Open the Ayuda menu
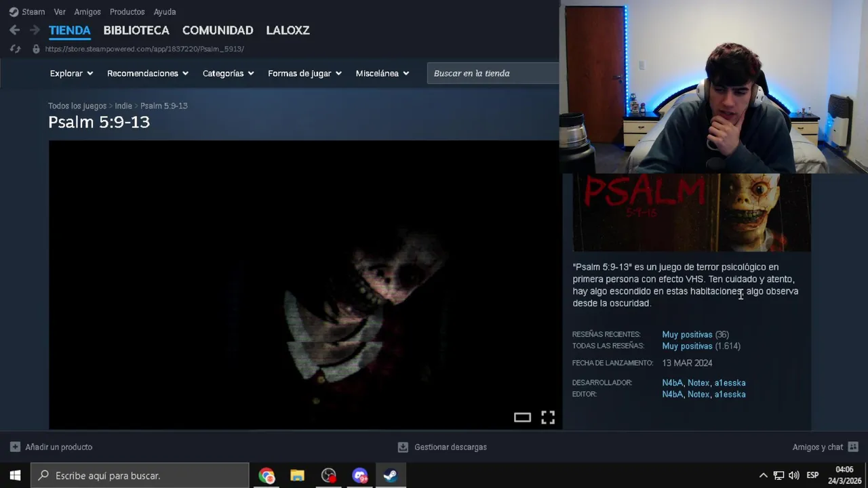868x488 pixels. coord(165,12)
